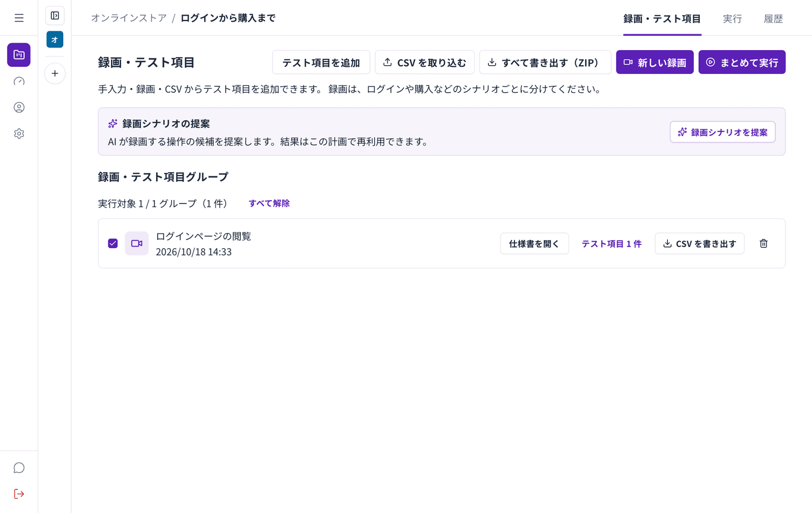Open the chat feedback bubble icon

click(x=19, y=468)
